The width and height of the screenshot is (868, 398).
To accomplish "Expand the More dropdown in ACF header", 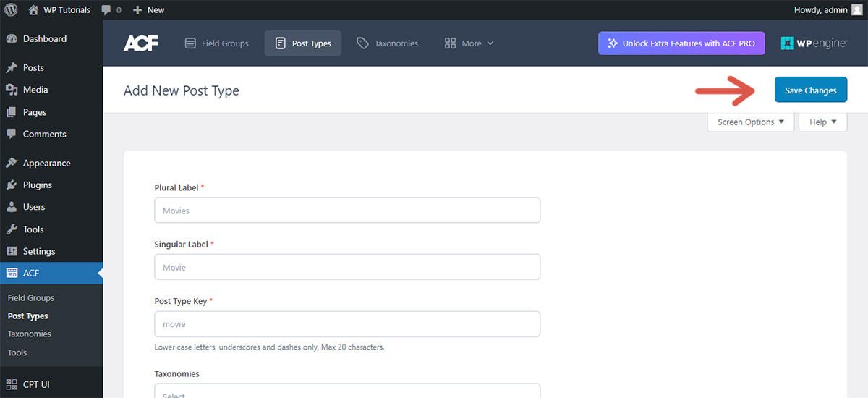I will [469, 43].
